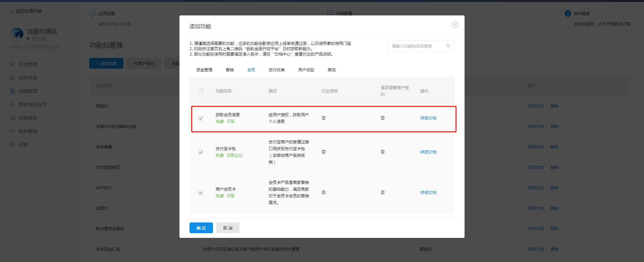Click 删除 in 收发现金红包 row
The image size is (644, 262).
coord(554,249)
